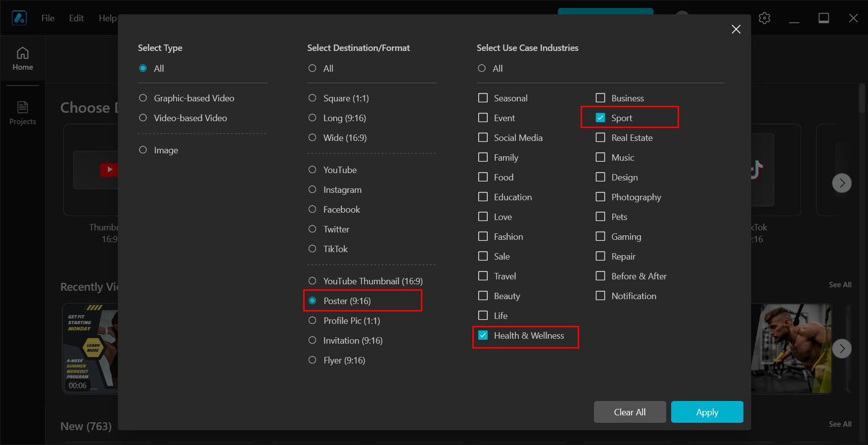The height and width of the screenshot is (445, 868).
Task: Click the app logo icon
Action: tap(19, 18)
